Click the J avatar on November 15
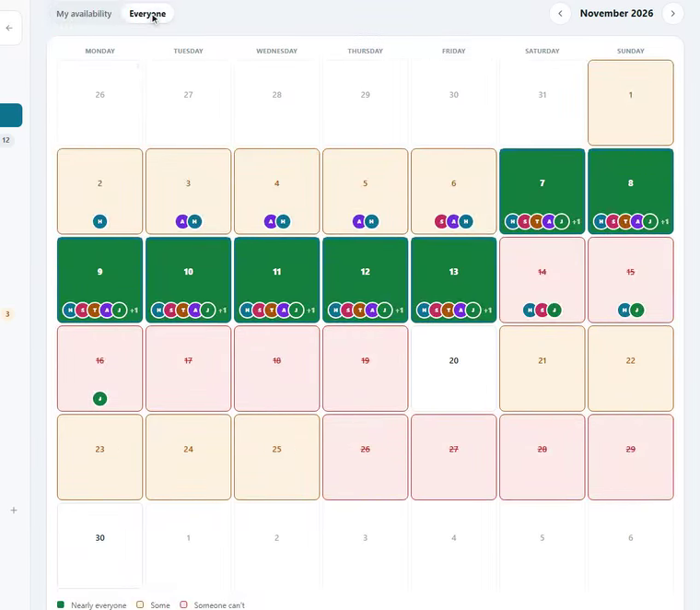Screen dimensions: 700x610 pyautogui.click(x=637, y=310)
